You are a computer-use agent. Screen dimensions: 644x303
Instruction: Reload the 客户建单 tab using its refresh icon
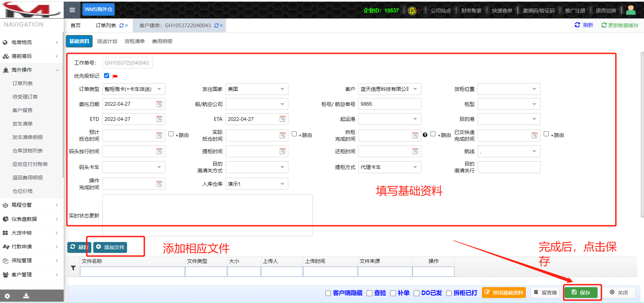[x=217, y=26]
